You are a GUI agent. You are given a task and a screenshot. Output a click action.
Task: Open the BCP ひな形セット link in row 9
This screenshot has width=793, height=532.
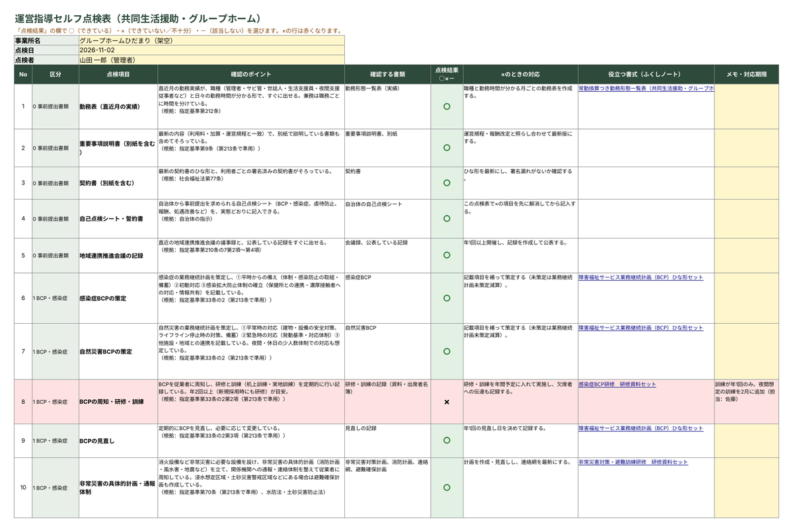(x=640, y=428)
